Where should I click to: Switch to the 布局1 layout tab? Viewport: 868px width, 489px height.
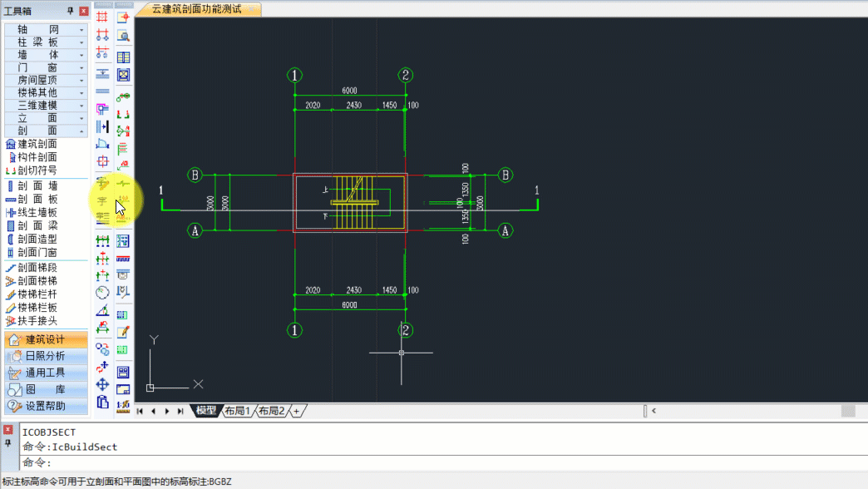238,411
